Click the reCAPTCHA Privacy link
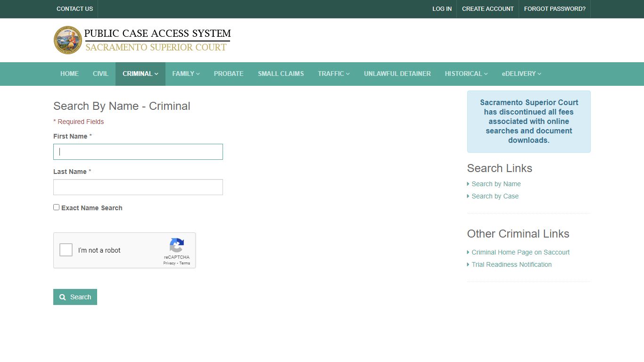This screenshot has width=644, height=362. point(169,263)
